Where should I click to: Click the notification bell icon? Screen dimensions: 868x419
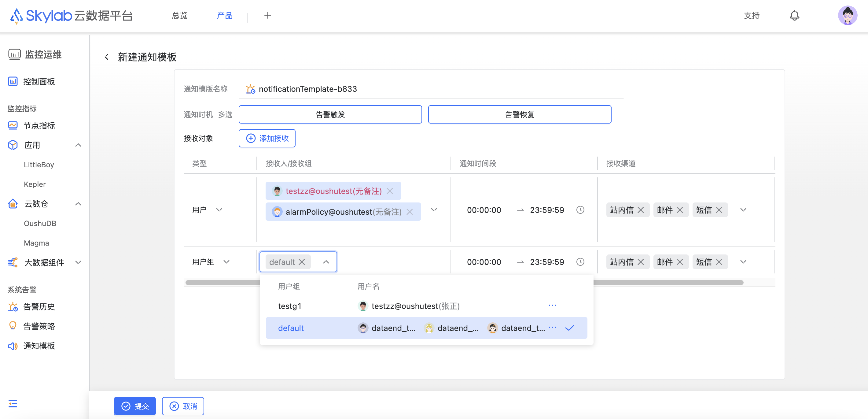pyautogui.click(x=794, y=16)
